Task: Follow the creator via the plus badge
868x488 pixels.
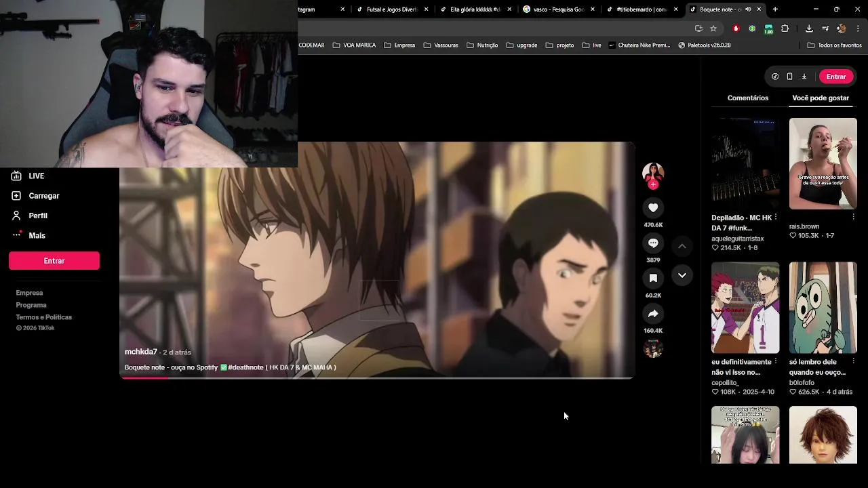Action: point(653,184)
